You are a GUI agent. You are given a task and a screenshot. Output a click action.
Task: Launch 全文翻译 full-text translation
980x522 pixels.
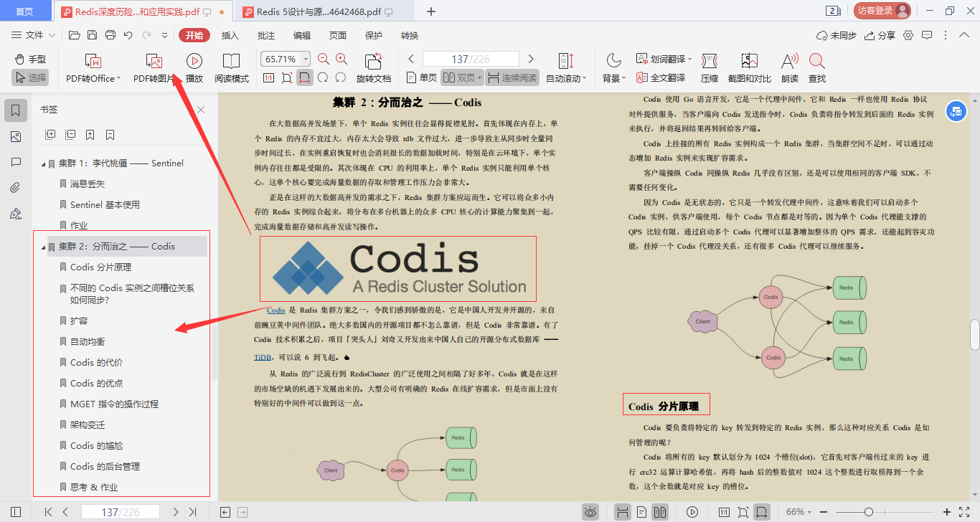(x=661, y=77)
